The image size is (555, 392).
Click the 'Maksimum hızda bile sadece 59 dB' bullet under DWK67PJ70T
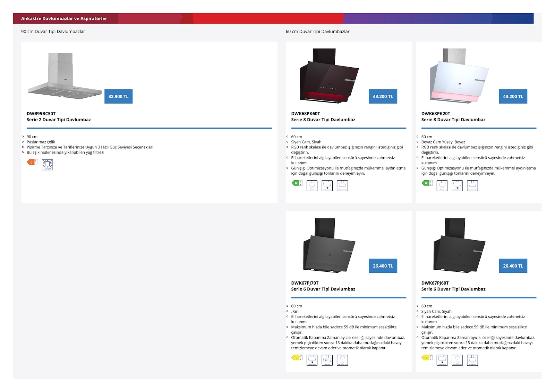tap(344, 330)
